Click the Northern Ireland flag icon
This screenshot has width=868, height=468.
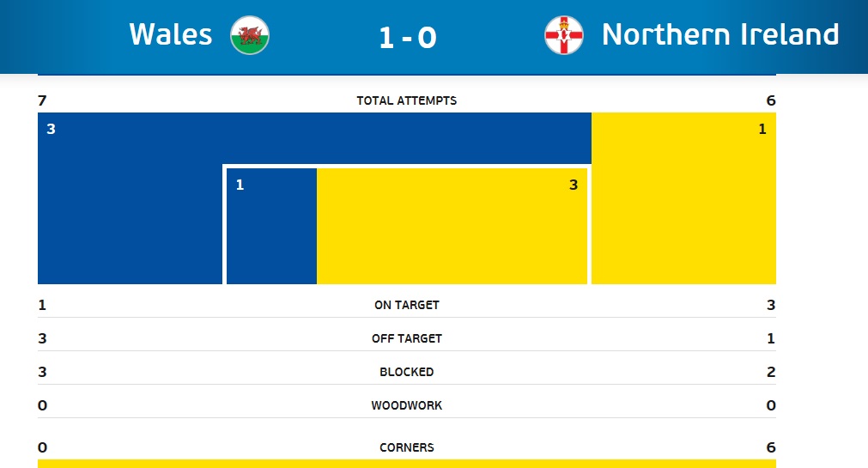pyautogui.click(x=564, y=35)
